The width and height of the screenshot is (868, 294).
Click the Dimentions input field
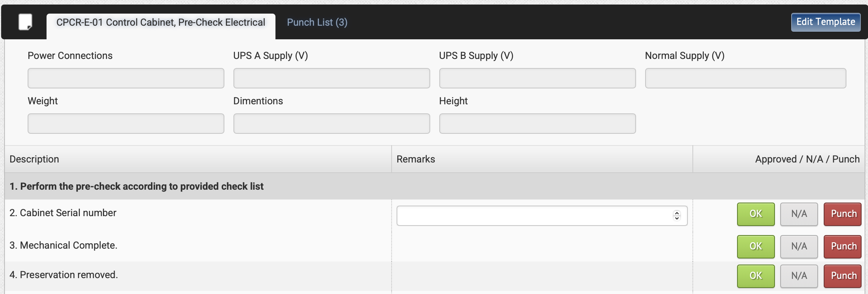pyautogui.click(x=331, y=124)
